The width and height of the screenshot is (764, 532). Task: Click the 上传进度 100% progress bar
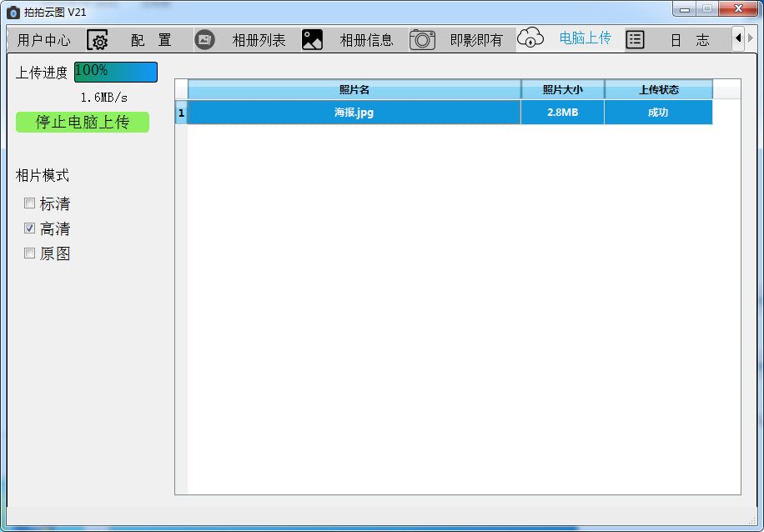coord(115,72)
